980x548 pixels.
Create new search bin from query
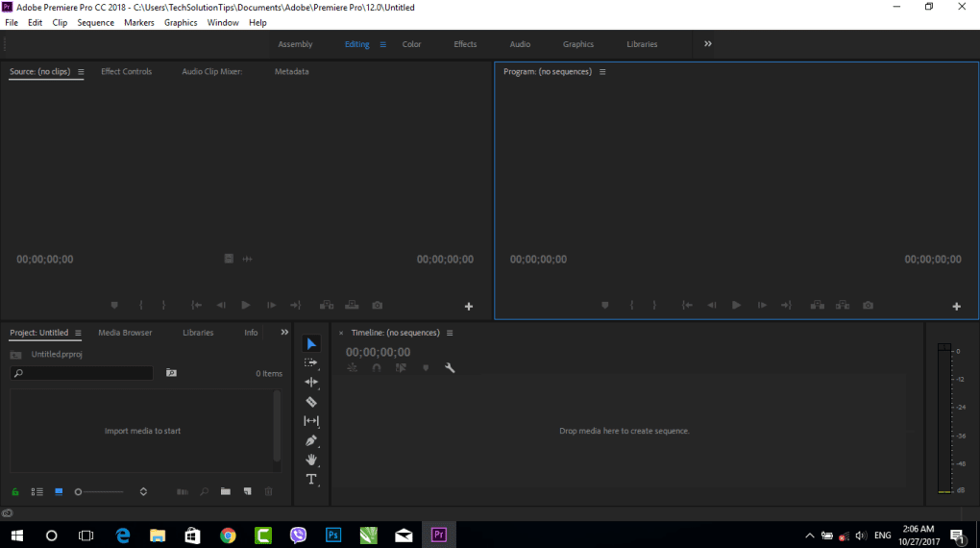(x=171, y=373)
